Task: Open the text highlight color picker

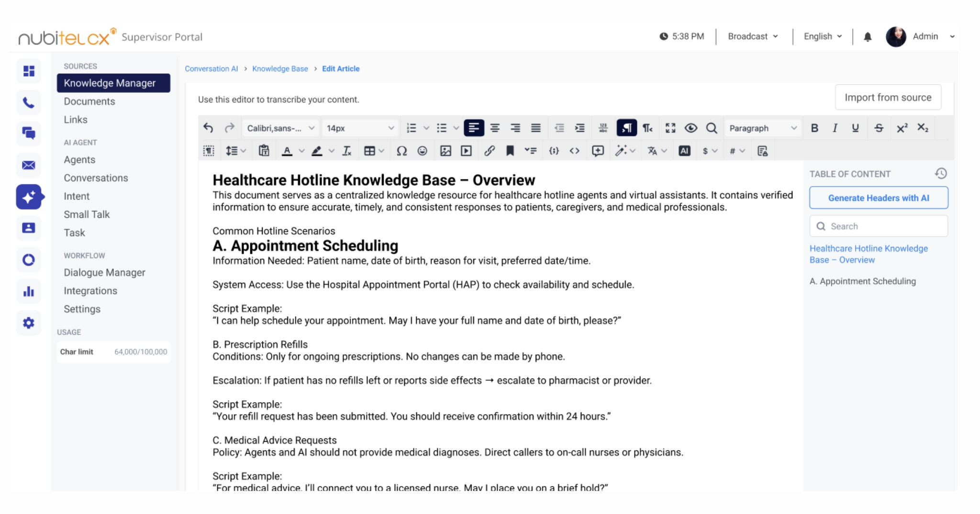Action: click(x=331, y=151)
